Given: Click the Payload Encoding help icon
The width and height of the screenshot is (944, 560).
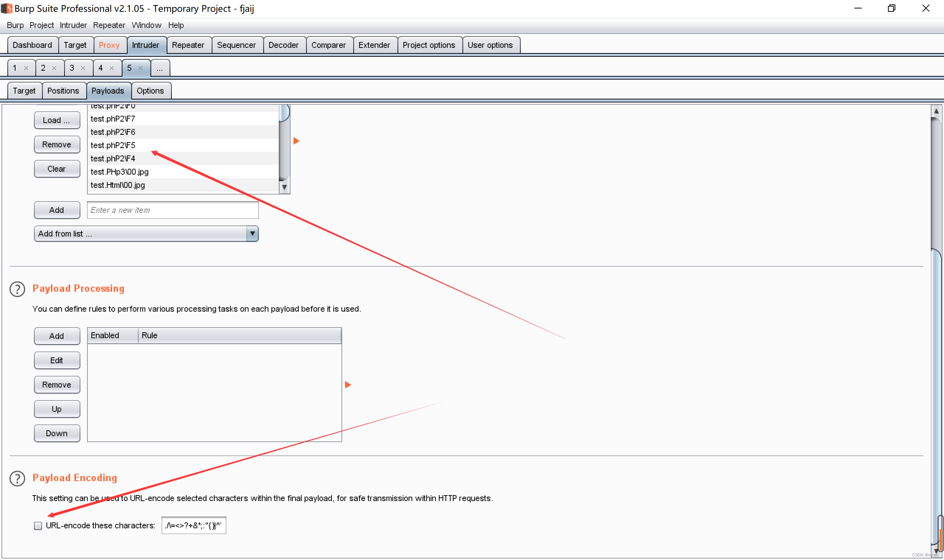Looking at the screenshot, I should point(17,479).
